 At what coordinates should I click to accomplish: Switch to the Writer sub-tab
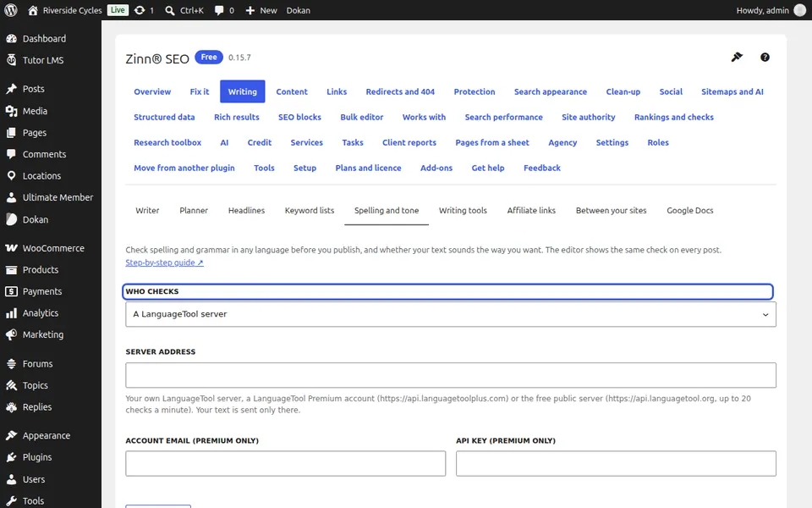tap(147, 211)
